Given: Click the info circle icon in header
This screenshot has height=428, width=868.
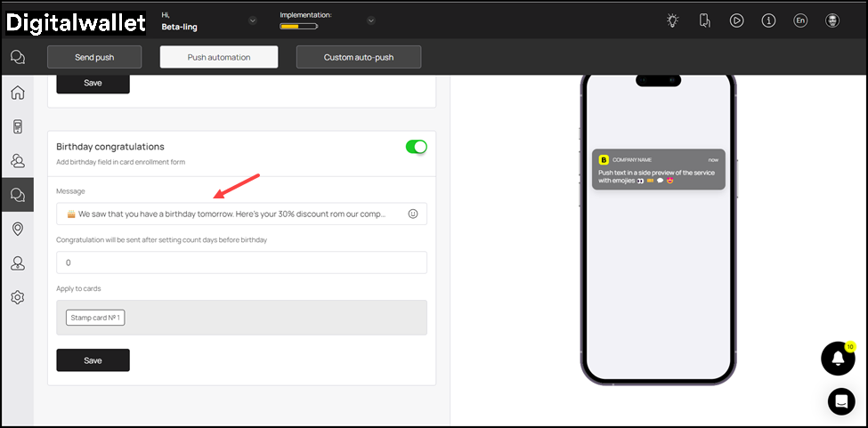Looking at the screenshot, I should pos(768,20).
